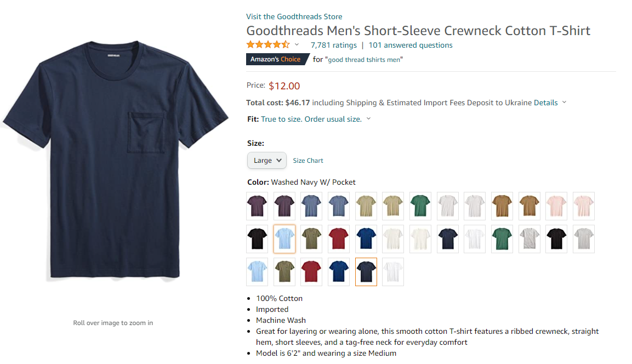This screenshot has width=632, height=364.
Task: Select the green t-shirt in first row
Action: pos(420,206)
